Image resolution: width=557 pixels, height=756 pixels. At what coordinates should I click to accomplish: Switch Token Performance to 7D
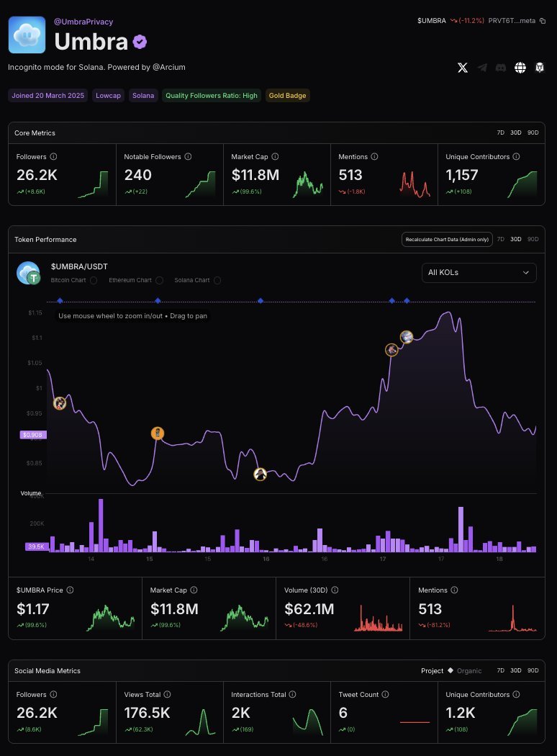coord(501,239)
